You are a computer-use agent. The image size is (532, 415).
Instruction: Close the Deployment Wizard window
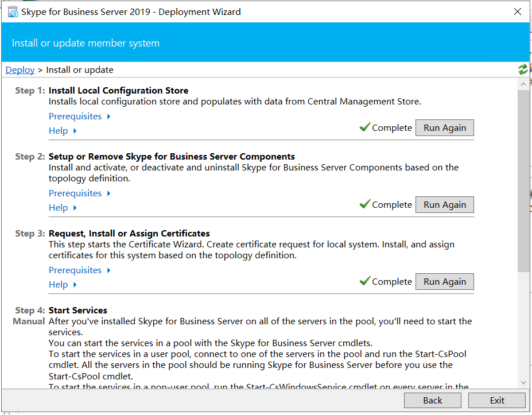tap(518, 11)
